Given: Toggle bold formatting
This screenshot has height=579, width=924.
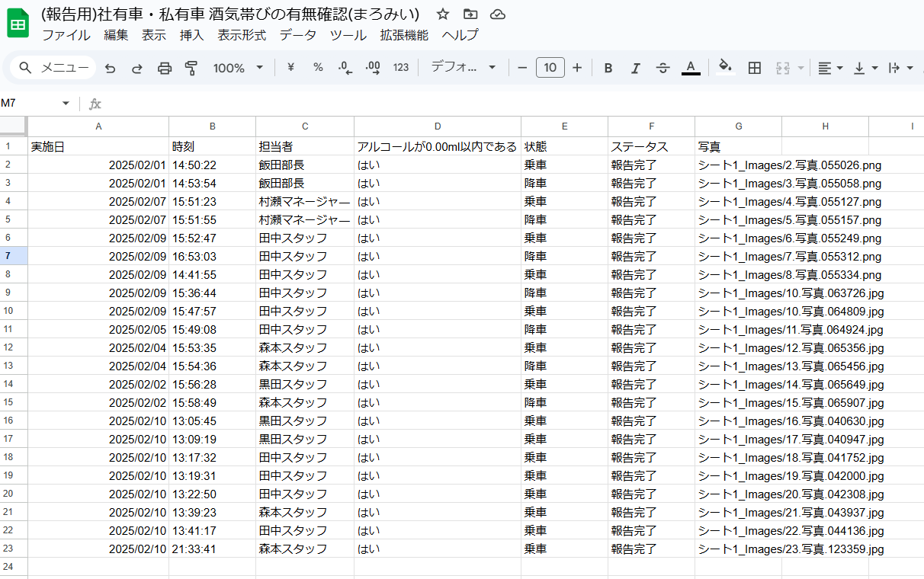Looking at the screenshot, I should click(608, 68).
